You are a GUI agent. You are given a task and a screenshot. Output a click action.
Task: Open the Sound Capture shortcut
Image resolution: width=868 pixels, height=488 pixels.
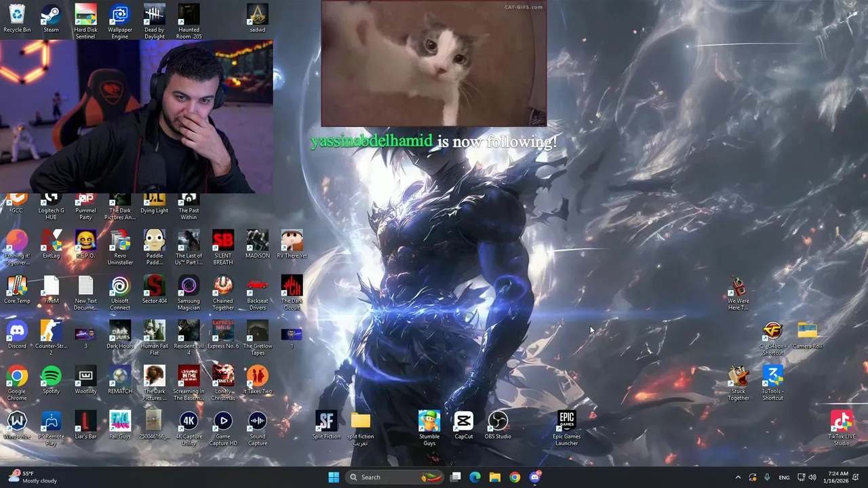pyautogui.click(x=258, y=428)
